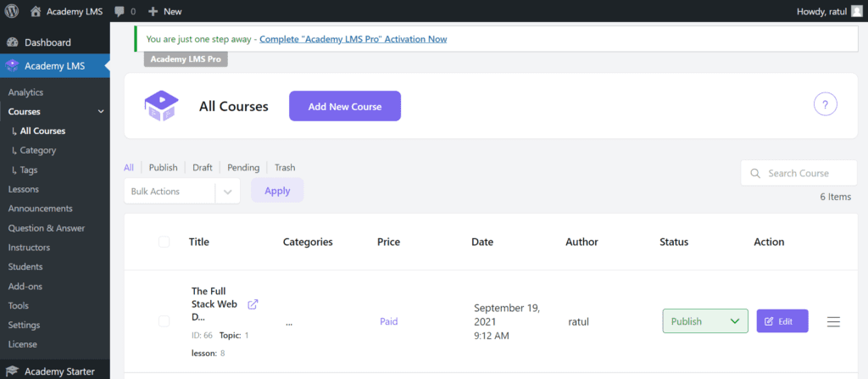Click the Status column header
Viewport: 868px width, 379px height.
pyautogui.click(x=674, y=242)
